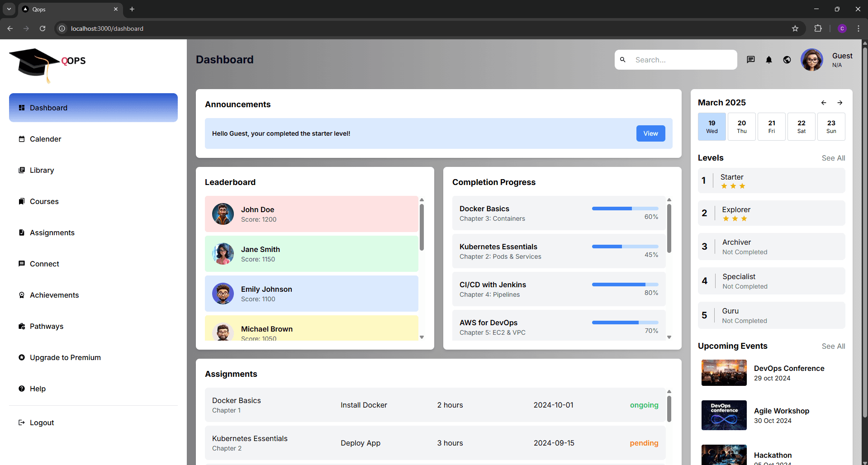The image size is (868, 465).
Task: Click the Connect sidebar icon
Action: [22, 264]
